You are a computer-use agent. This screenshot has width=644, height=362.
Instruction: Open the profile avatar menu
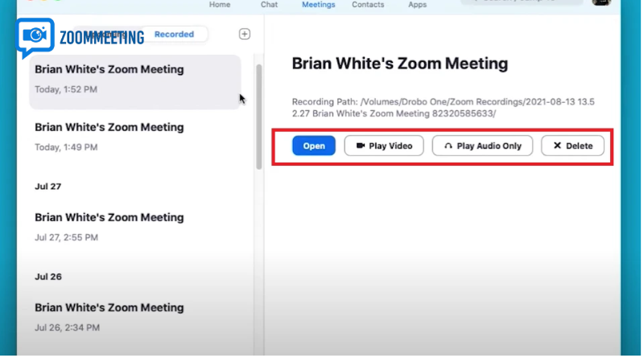(x=601, y=2)
